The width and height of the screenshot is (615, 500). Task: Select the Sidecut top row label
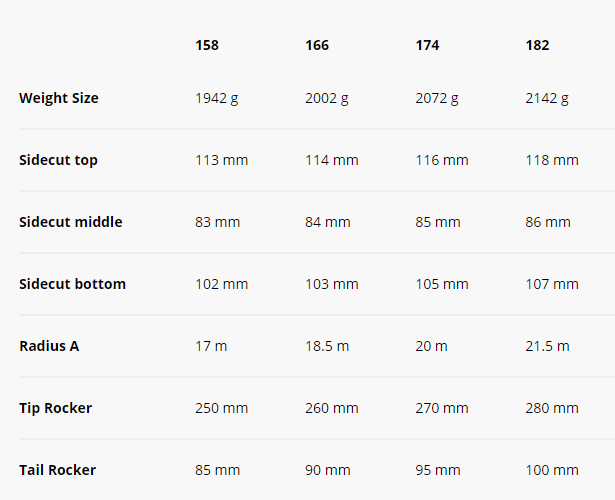tap(58, 160)
